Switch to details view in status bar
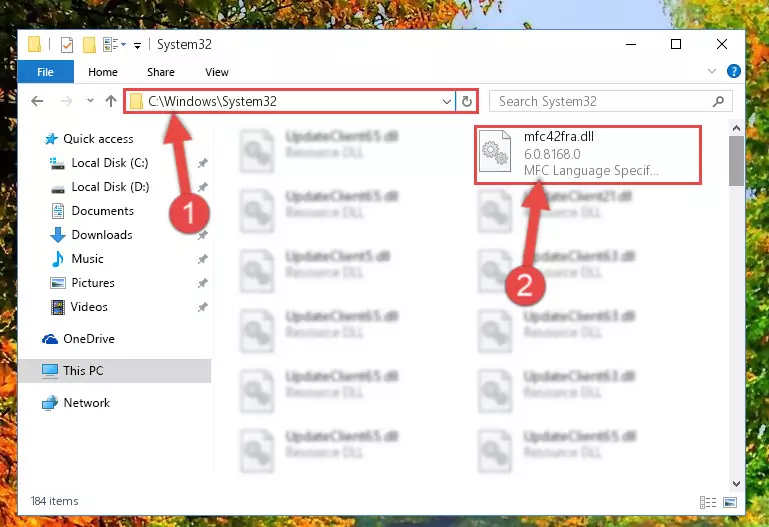Screen dimensions: 769x527 click(708, 502)
